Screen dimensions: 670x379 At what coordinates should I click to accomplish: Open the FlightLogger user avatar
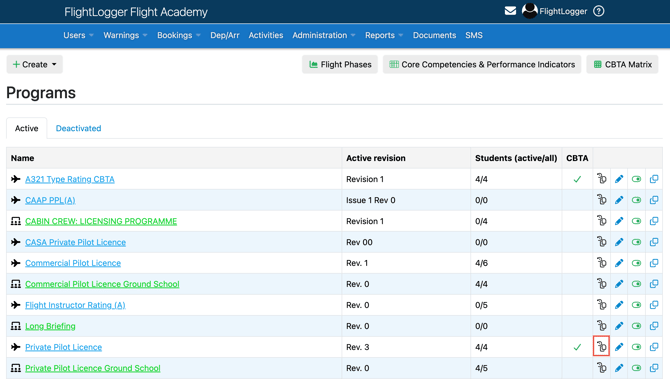(529, 11)
